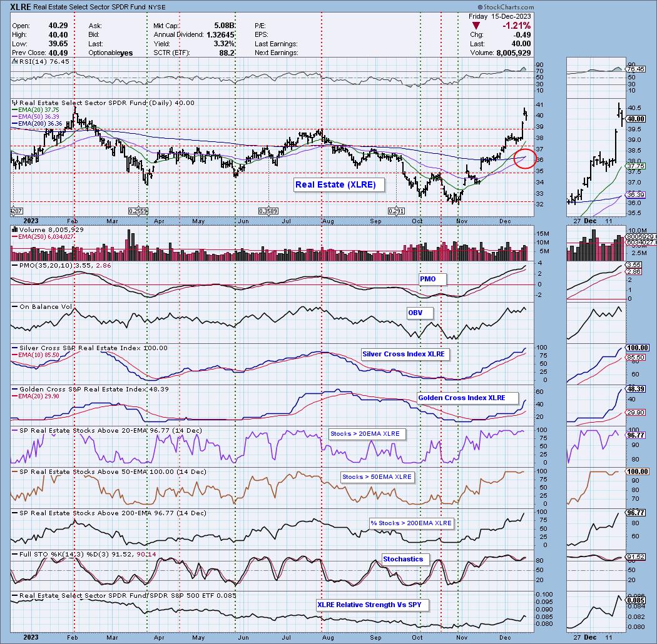Viewport: 657px width, 644px height.
Task: Click the 0.085 relative strength value tag
Action: click(636, 600)
